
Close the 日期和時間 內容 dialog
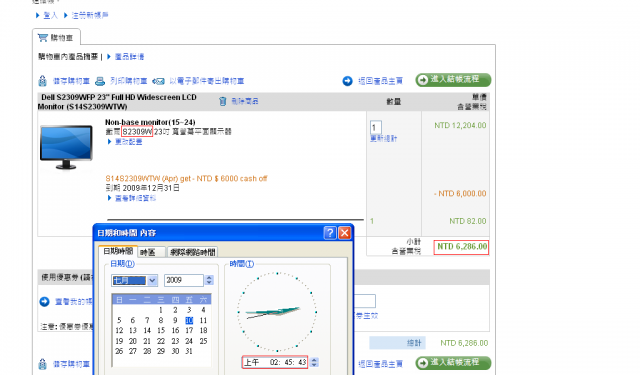coord(344,233)
